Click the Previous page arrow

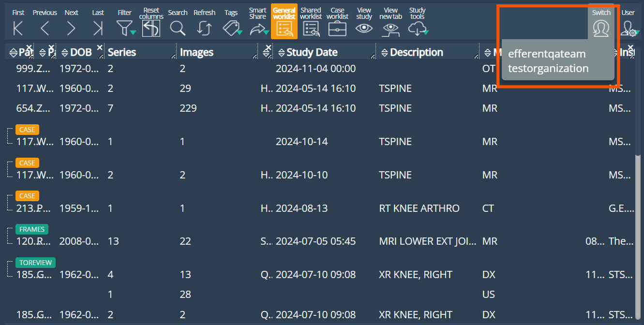[x=45, y=29]
